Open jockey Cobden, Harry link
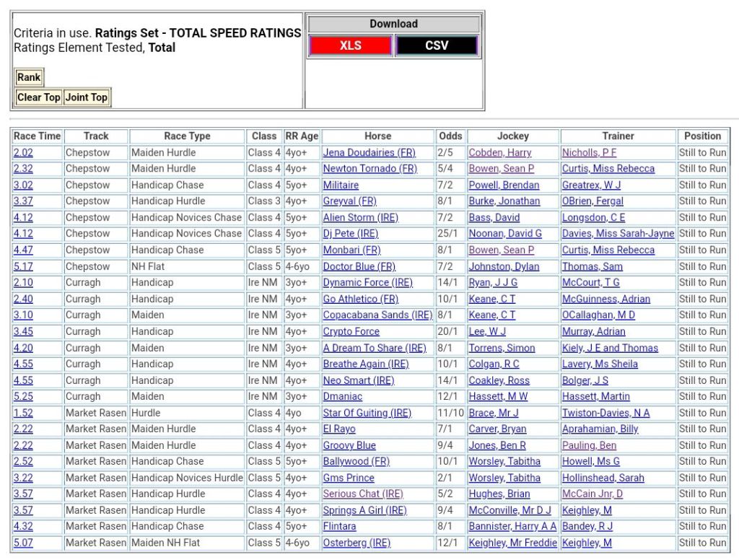This screenshot has width=739, height=560. (x=499, y=152)
